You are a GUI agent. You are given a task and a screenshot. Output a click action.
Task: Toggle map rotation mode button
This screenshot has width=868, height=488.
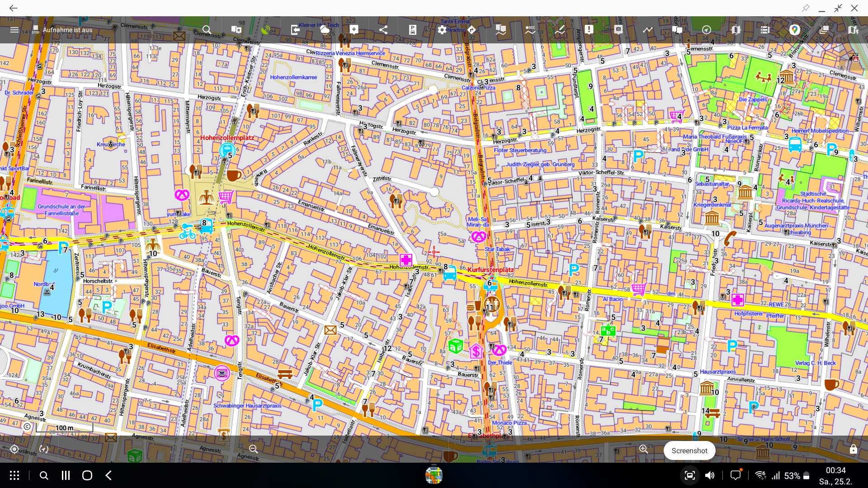coord(44,449)
